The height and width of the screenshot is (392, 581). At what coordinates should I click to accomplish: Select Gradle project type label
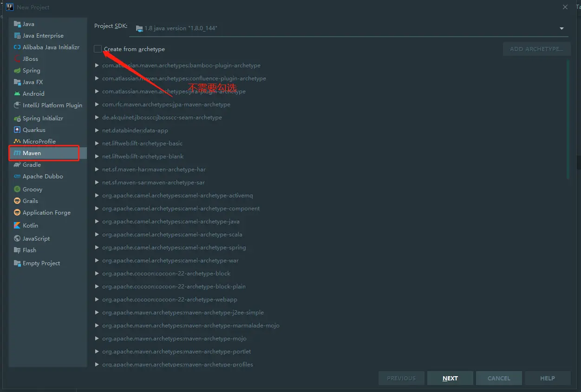pos(32,165)
